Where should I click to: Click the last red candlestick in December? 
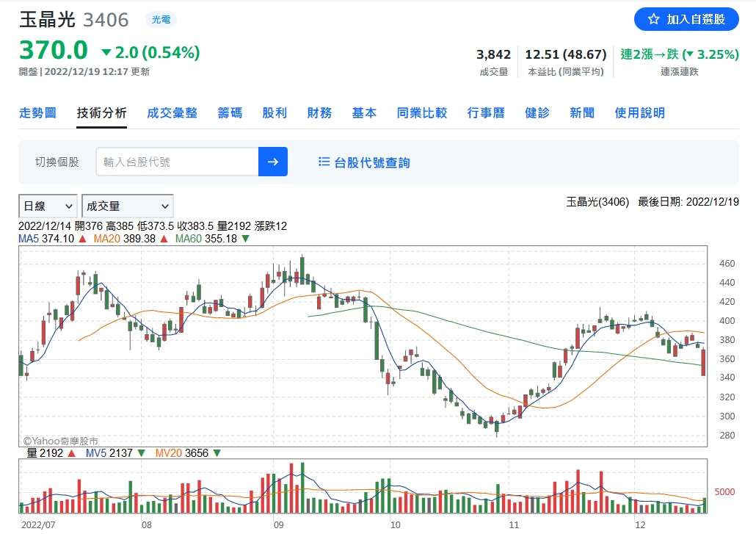[704, 362]
